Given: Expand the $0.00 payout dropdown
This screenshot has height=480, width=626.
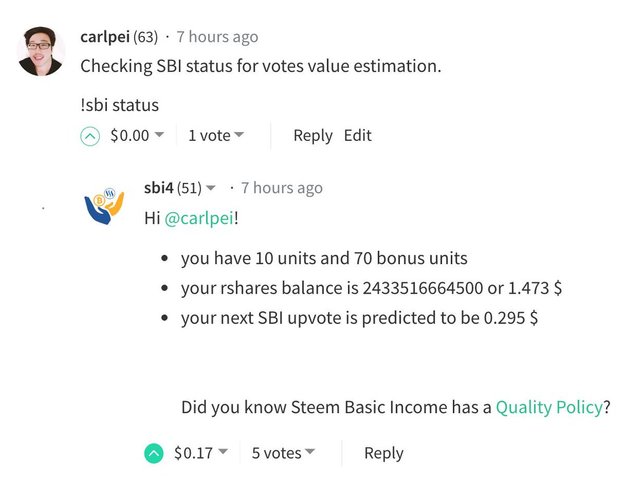Looking at the screenshot, I should (159, 136).
